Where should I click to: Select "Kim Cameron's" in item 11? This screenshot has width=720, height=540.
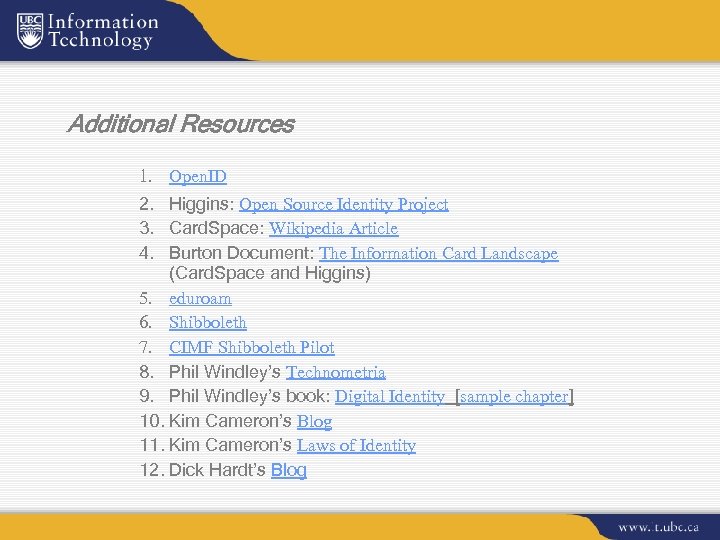pyautogui.click(x=231, y=445)
